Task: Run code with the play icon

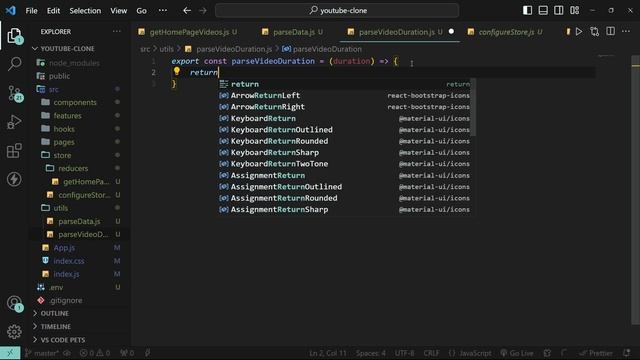Action: point(579,31)
